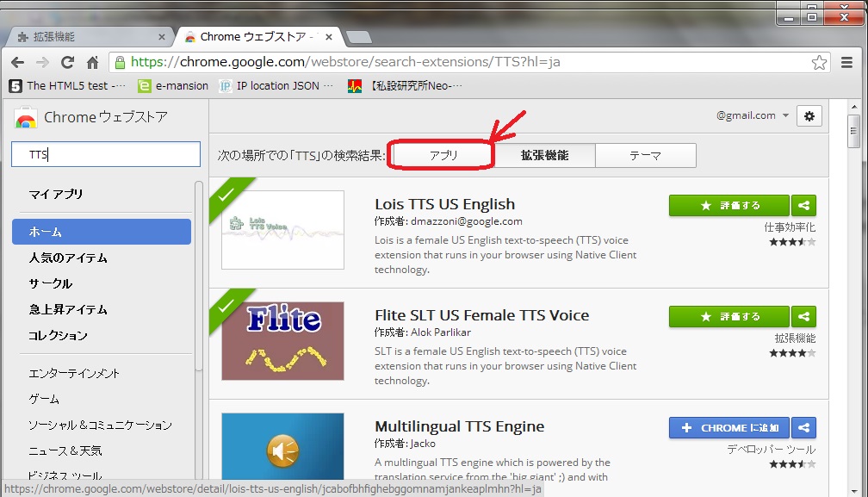Select the テーマ results filter
This screenshot has width=868, height=497.
pyautogui.click(x=646, y=156)
